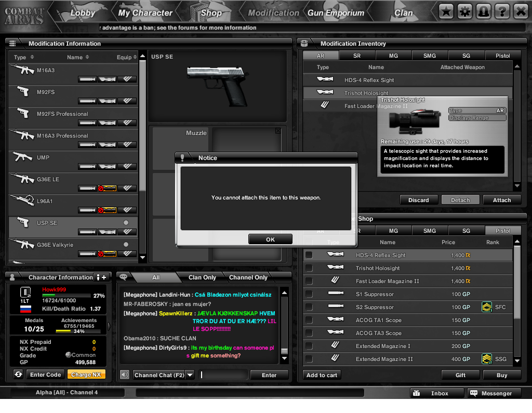Click the S1 Suppressor shop icon
The width and height of the screenshot is (532, 413).
(336, 293)
